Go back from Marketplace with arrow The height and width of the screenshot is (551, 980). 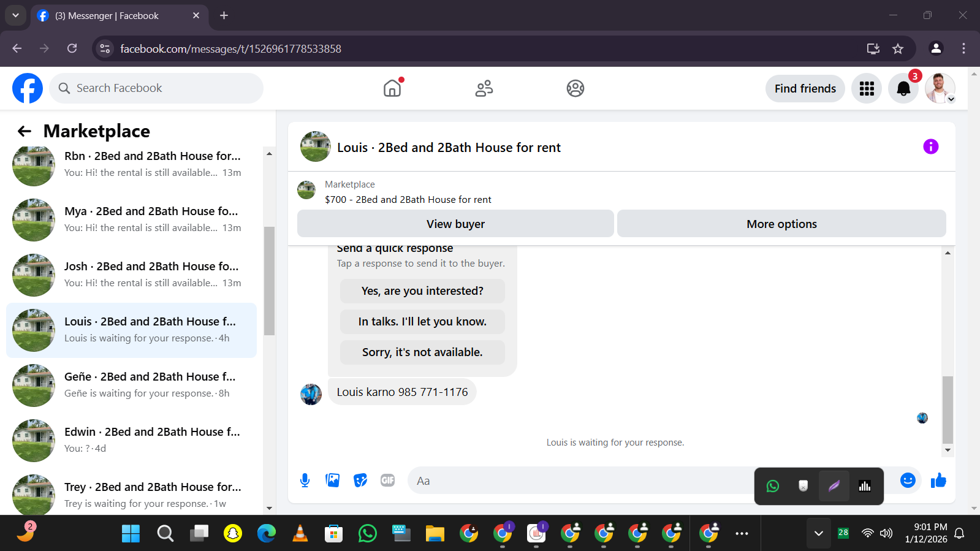tap(25, 131)
